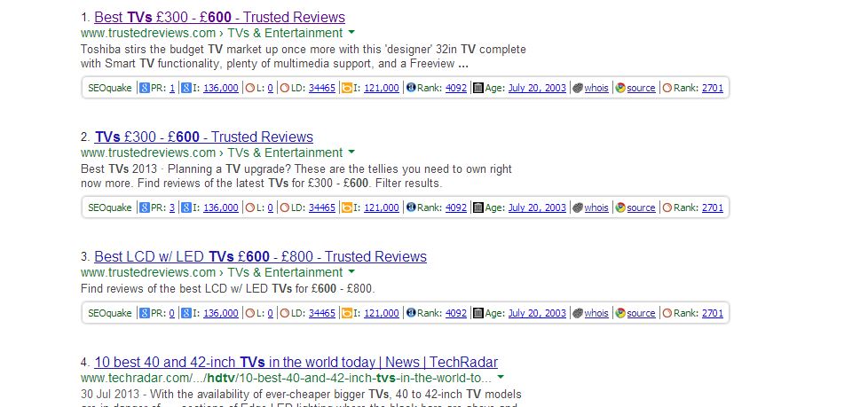The width and height of the screenshot is (868, 407).
Task: Click Chrome source icon in third result's bar
Action: point(620,314)
